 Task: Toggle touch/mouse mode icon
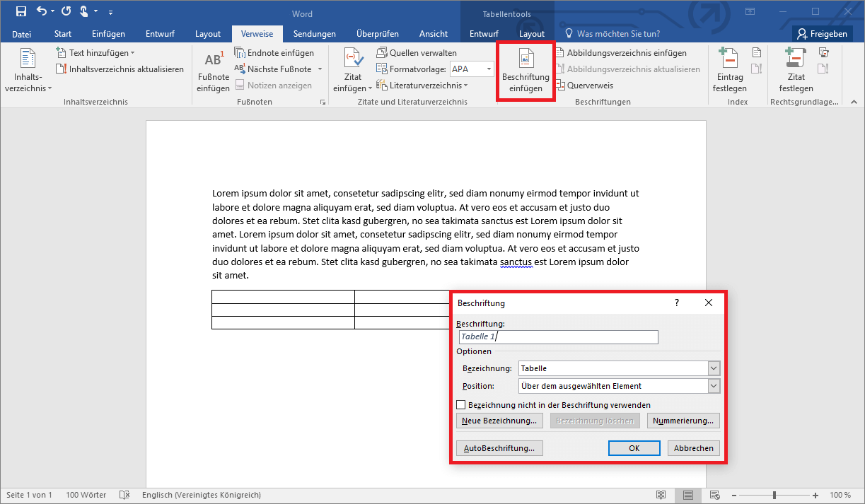[x=85, y=11]
